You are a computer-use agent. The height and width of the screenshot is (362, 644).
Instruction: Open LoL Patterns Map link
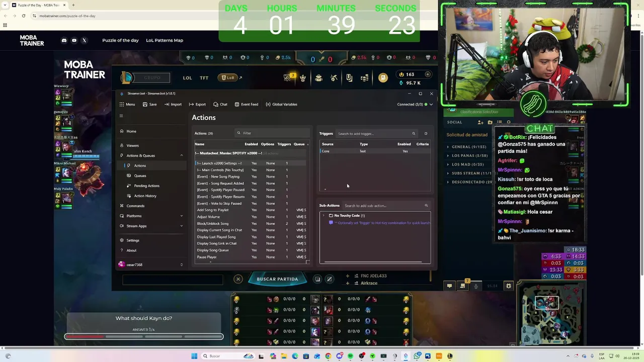point(165,40)
